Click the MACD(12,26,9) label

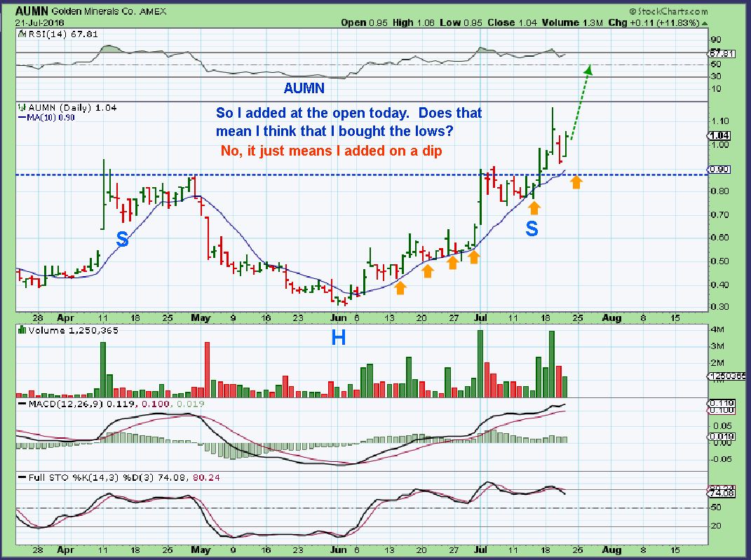pyautogui.click(x=66, y=404)
